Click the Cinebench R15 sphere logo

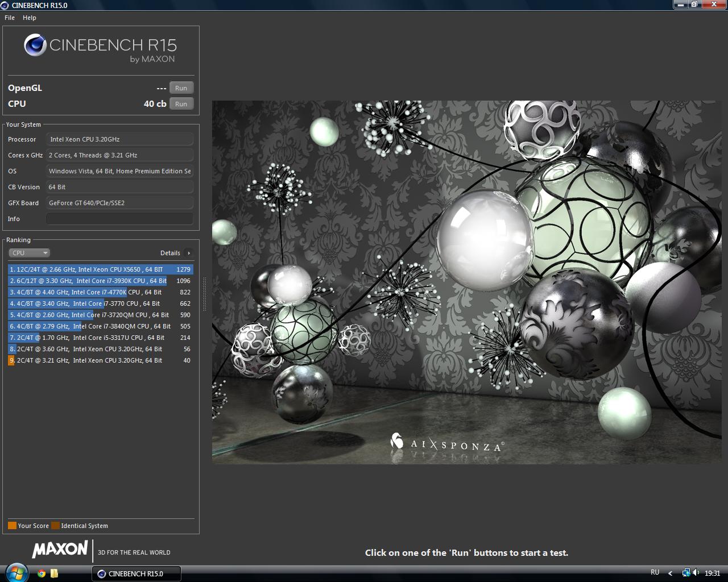35,45
